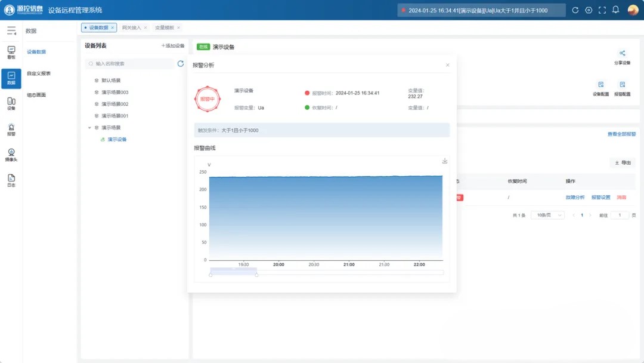Download the alarm curve chart
The width and height of the screenshot is (644, 363).
click(445, 161)
